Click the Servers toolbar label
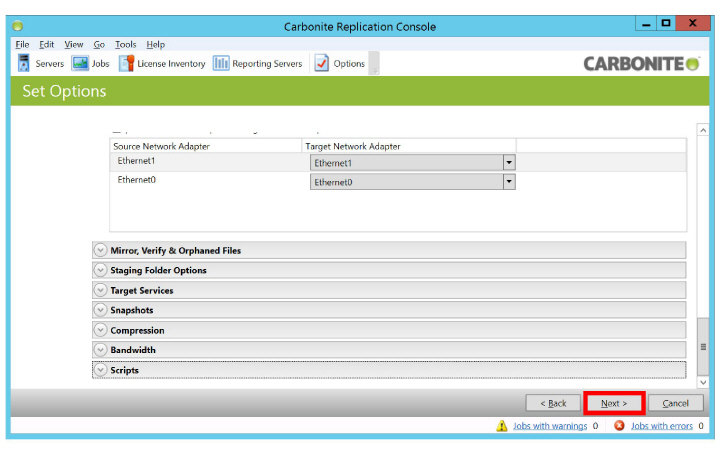 50,64
